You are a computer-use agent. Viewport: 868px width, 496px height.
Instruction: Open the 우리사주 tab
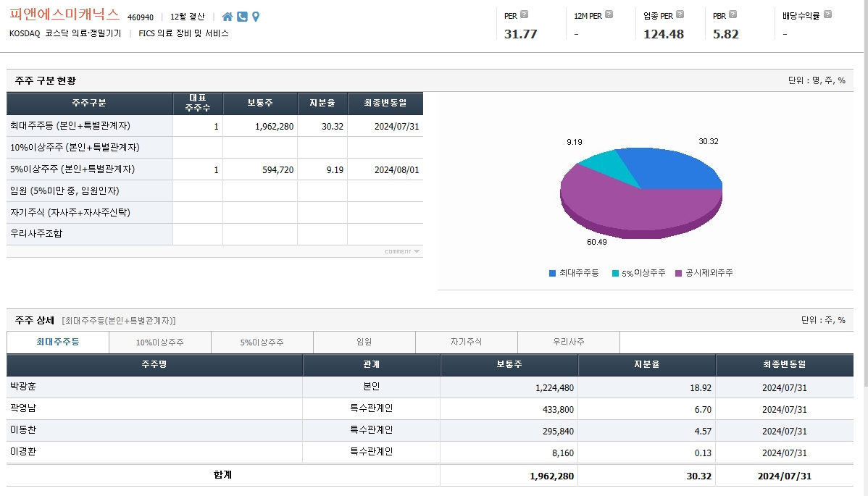pos(569,342)
